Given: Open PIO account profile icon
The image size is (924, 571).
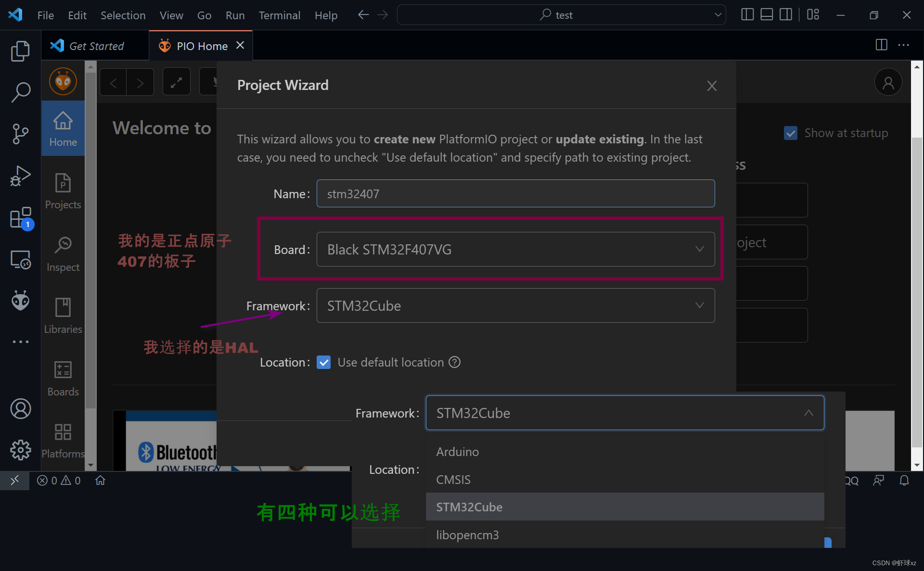Looking at the screenshot, I should click(x=888, y=83).
